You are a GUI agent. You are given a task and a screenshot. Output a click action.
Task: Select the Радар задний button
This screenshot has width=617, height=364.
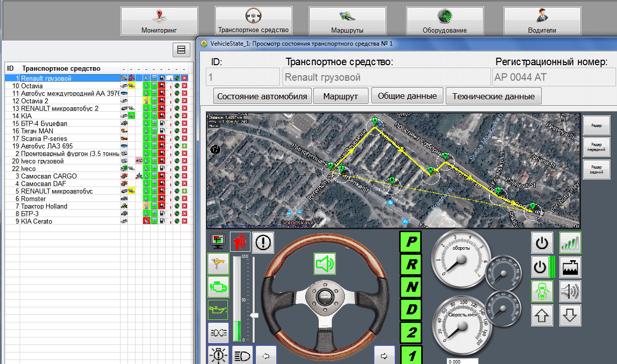coord(596,169)
